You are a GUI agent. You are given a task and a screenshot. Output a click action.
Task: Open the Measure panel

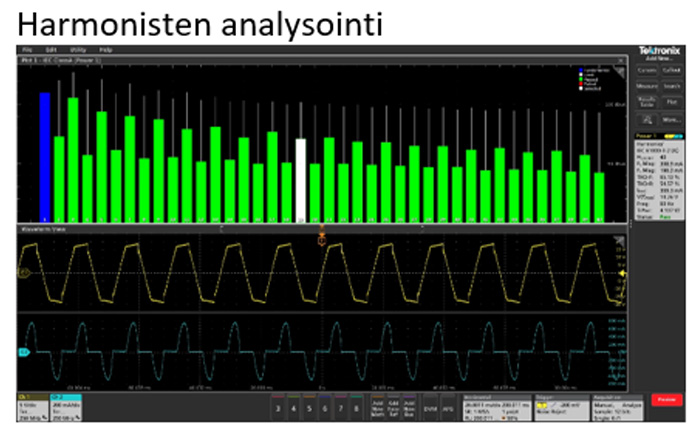644,86
